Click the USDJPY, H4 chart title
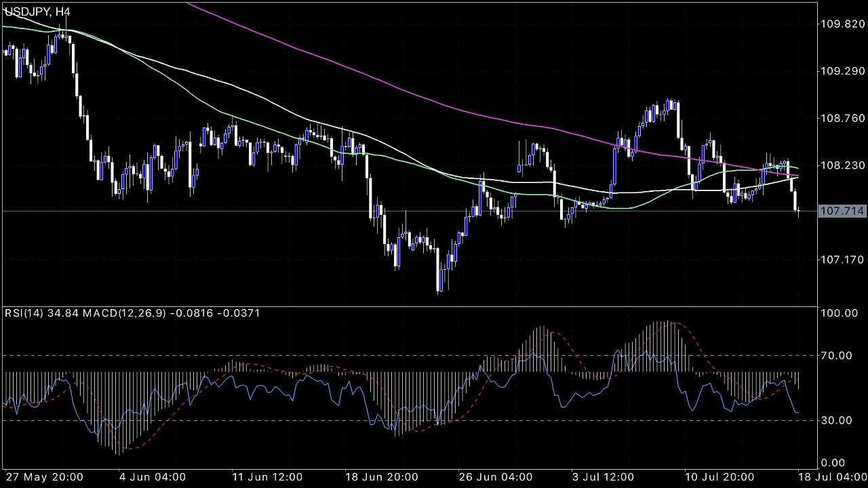868x488 pixels. [37, 12]
